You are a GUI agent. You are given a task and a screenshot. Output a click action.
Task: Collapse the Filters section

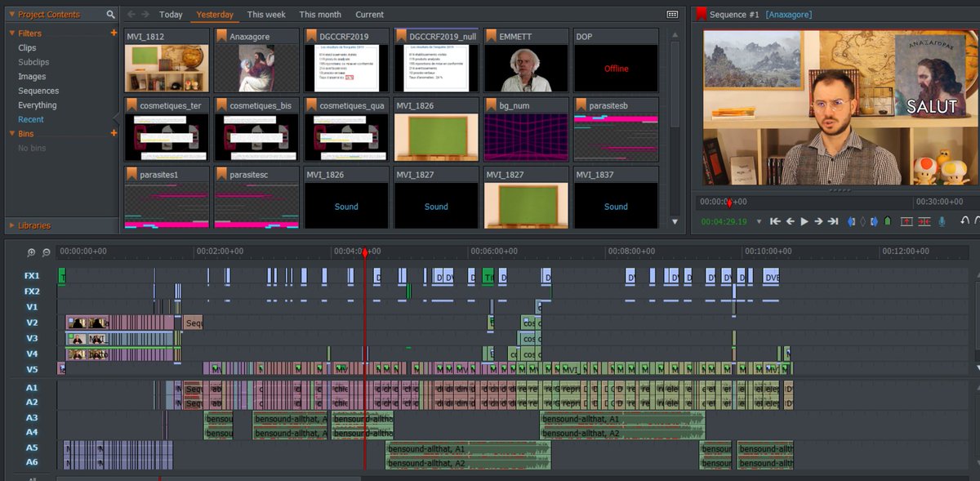[x=11, y=33]
